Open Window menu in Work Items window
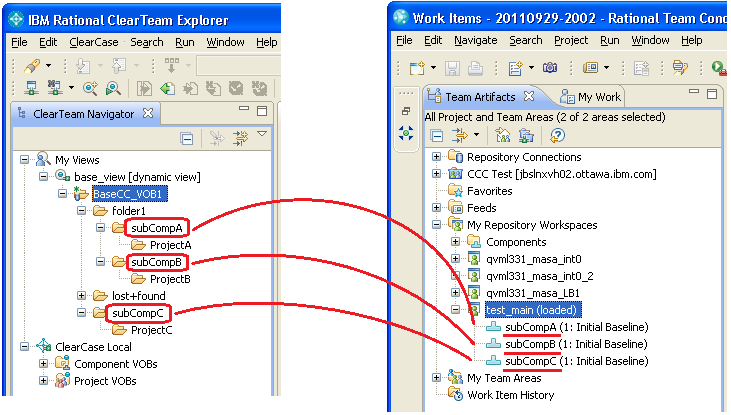The image size is (731, 415). tap(650, 41)
